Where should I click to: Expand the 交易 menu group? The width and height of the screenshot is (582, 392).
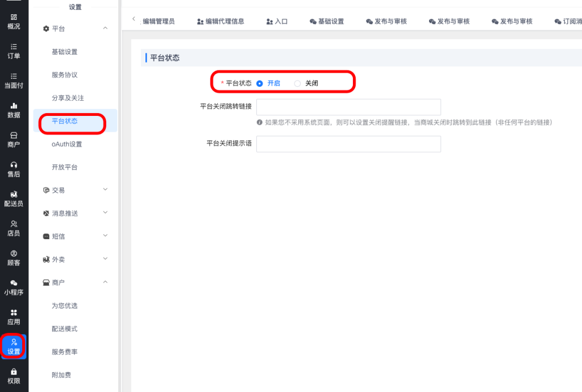pyautogui.click(x=105, y=190)
